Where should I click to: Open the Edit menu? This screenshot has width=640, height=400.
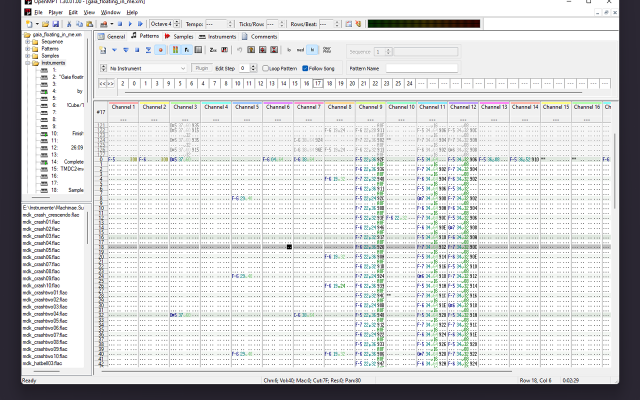(x=73, y=13)
